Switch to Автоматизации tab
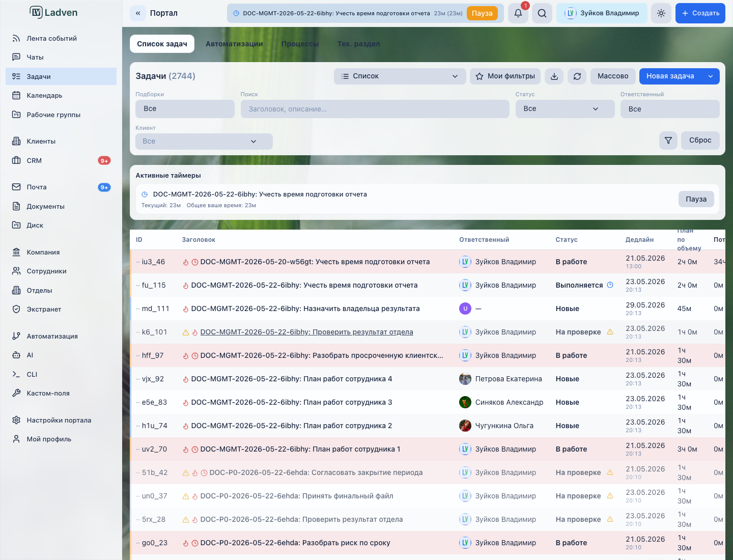 234,44
